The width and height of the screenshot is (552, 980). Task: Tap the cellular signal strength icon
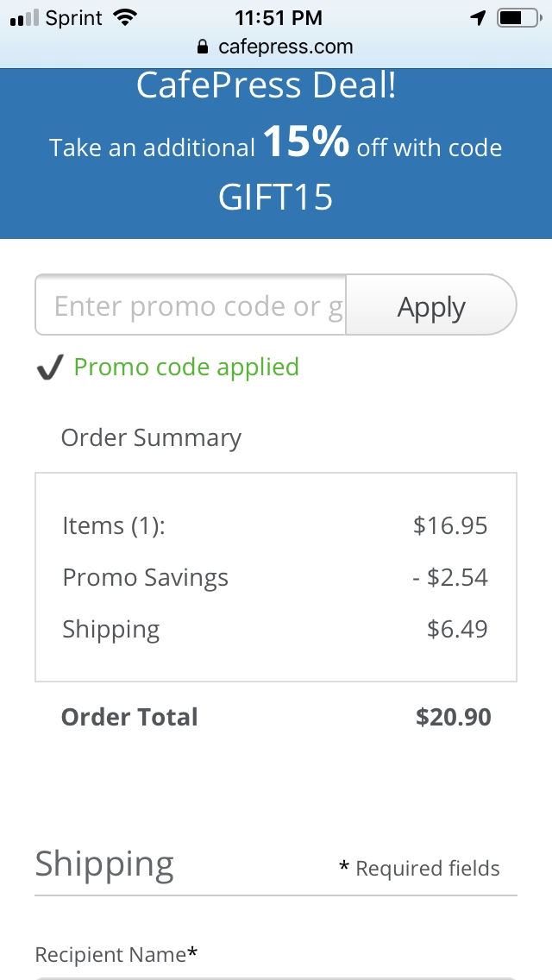point(24,18)
